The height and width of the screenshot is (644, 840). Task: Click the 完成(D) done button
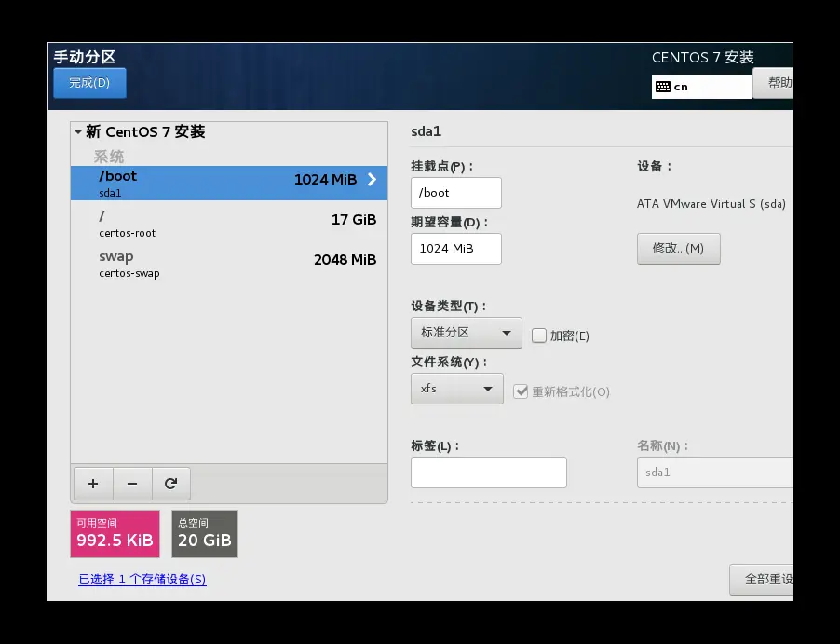89,83
